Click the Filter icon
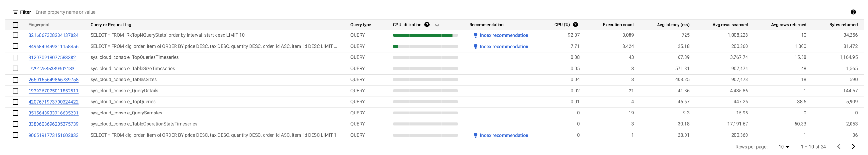The image size is (868, 155). click(16, 12)
